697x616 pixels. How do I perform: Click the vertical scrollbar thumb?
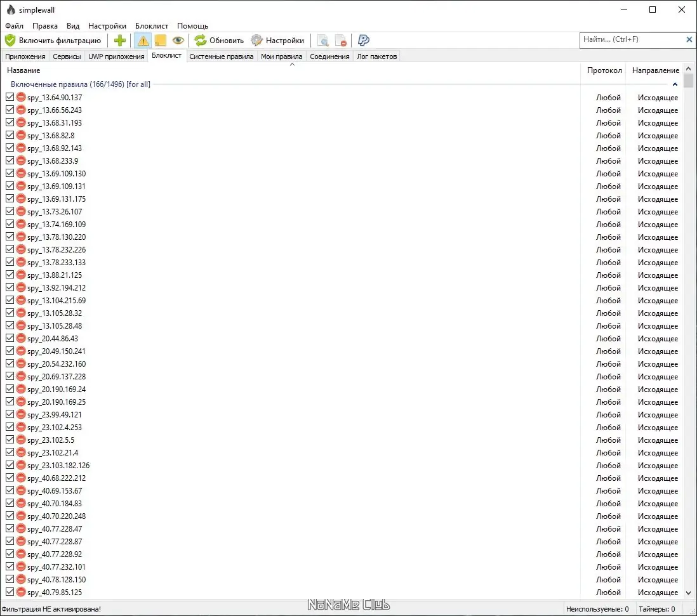coord(689,81)
